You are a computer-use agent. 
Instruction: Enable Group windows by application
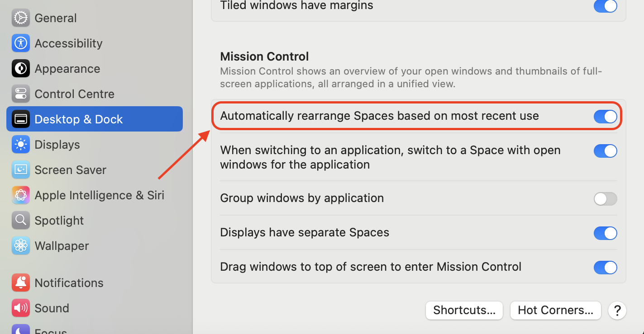point(606,199)
